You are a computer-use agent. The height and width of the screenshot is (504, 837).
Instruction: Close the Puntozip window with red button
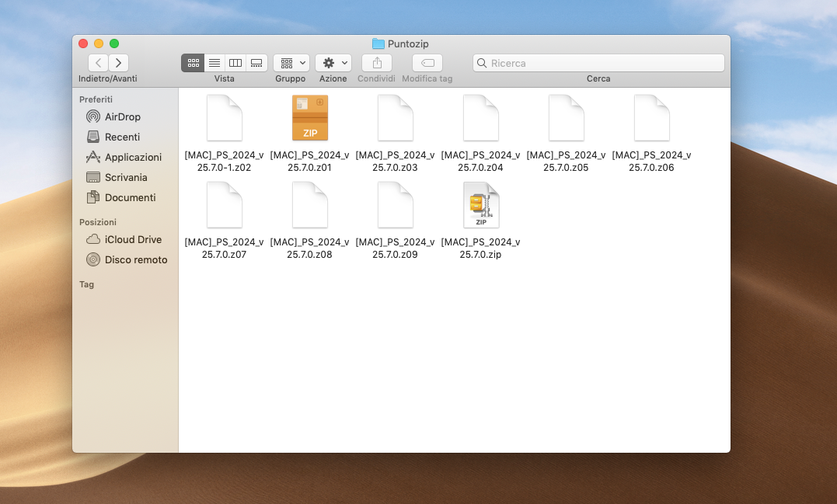(82, 43)
